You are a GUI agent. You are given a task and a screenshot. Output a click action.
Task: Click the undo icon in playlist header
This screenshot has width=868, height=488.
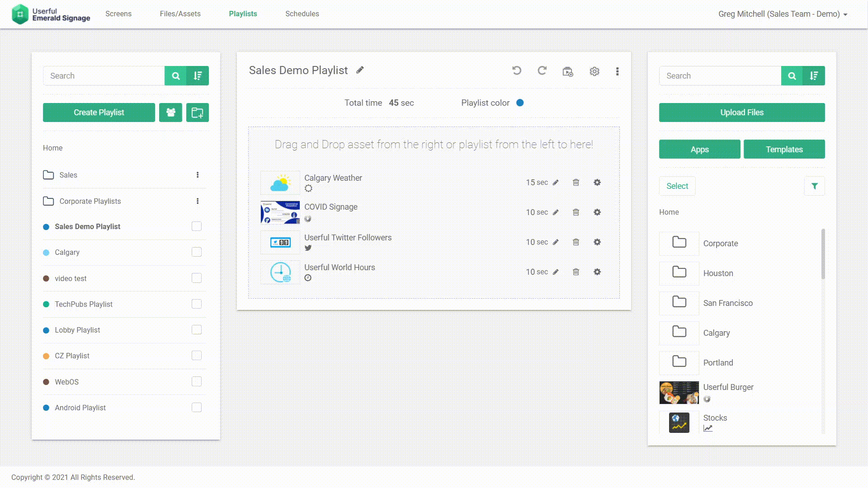pyautogui.click(x=517, y=70)
